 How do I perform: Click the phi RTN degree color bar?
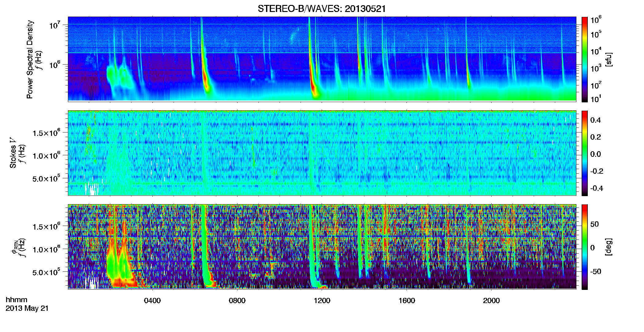585,247
